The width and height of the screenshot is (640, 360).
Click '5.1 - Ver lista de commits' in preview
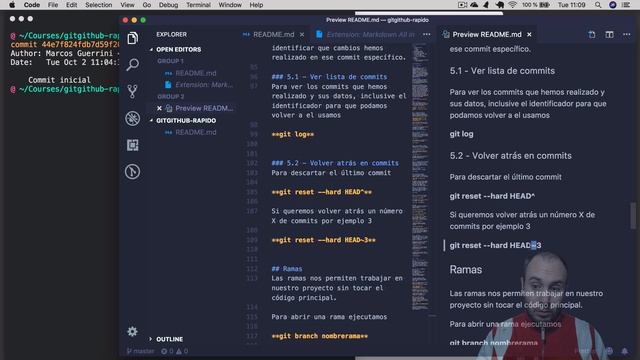tap(502, 71)
